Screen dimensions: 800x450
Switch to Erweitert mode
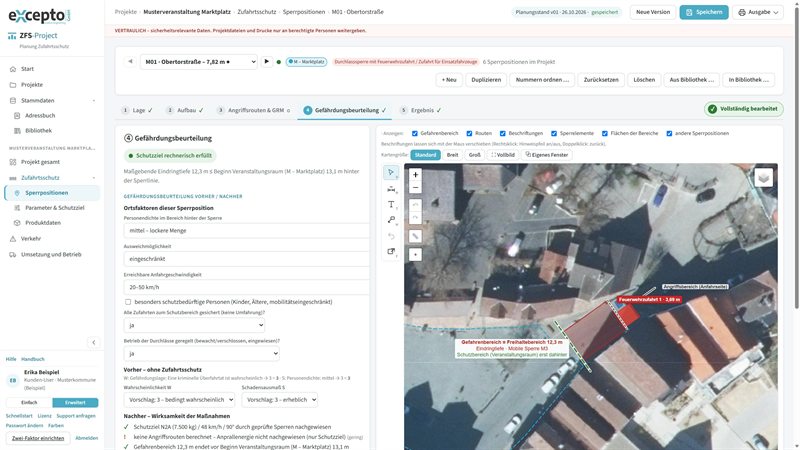75,403
